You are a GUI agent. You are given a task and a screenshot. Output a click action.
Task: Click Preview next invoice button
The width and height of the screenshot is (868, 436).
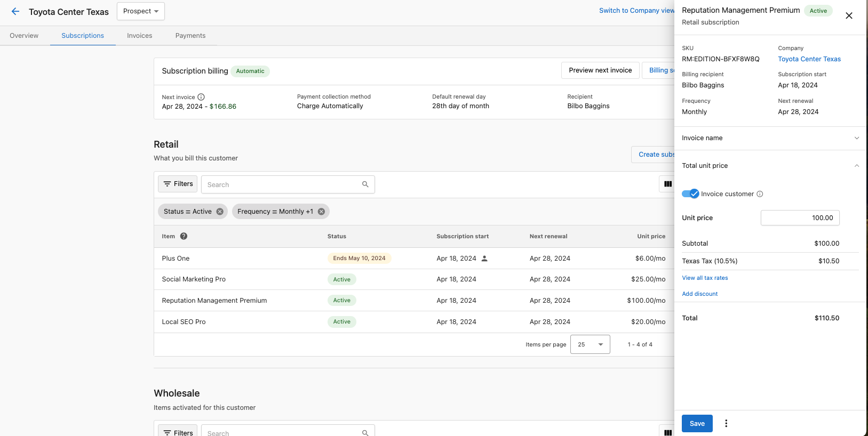tap(600, 70)
